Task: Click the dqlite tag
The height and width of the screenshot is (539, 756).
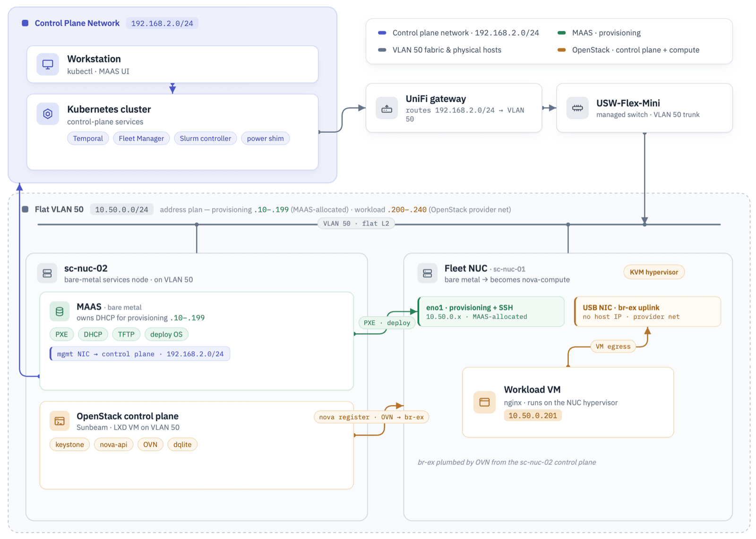Action: click(x=182, y=444)
